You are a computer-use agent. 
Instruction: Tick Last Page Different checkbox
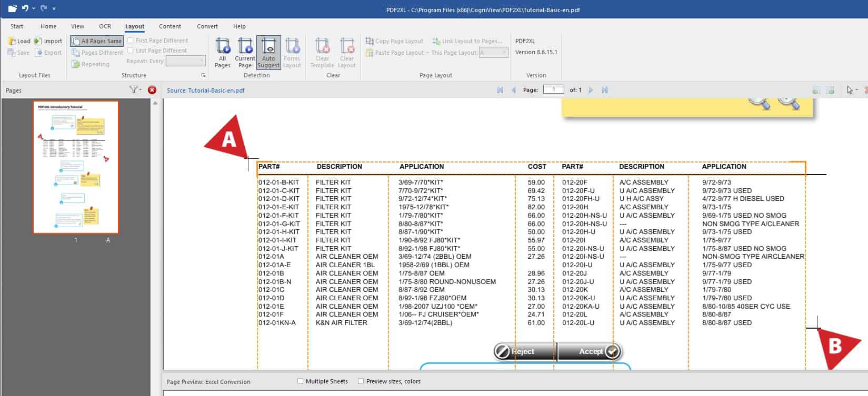tap(131, 50)
